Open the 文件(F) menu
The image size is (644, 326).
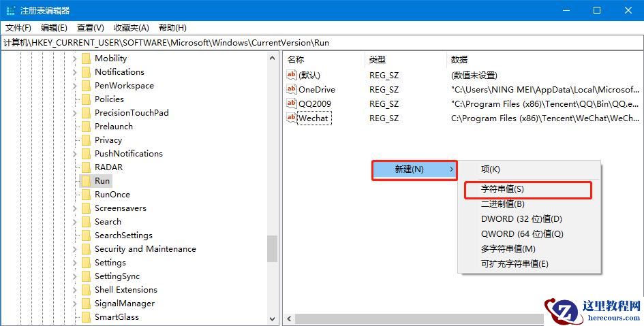18,28
